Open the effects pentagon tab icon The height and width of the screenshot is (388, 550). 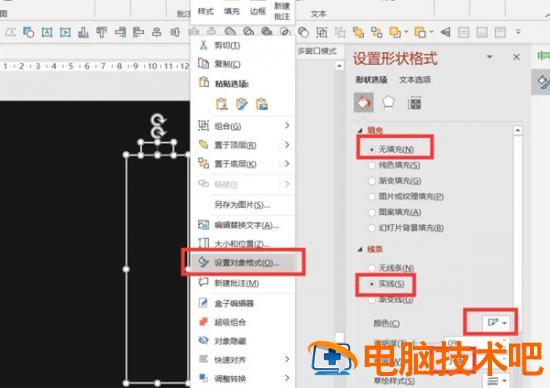click(389, 102)
